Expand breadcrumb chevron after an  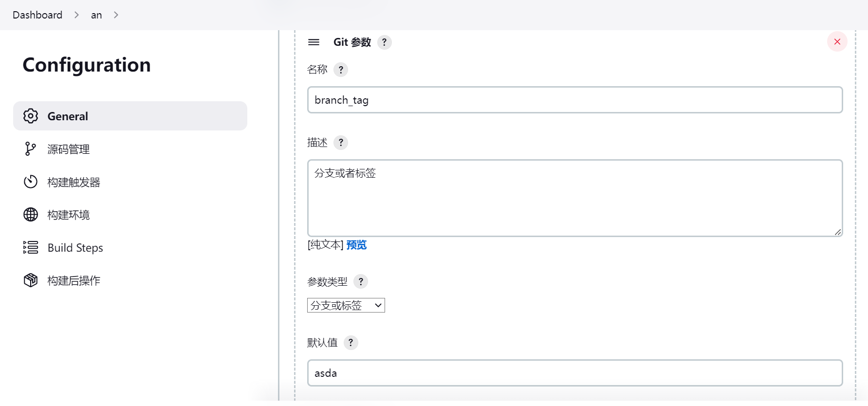(x=116, y=15)
